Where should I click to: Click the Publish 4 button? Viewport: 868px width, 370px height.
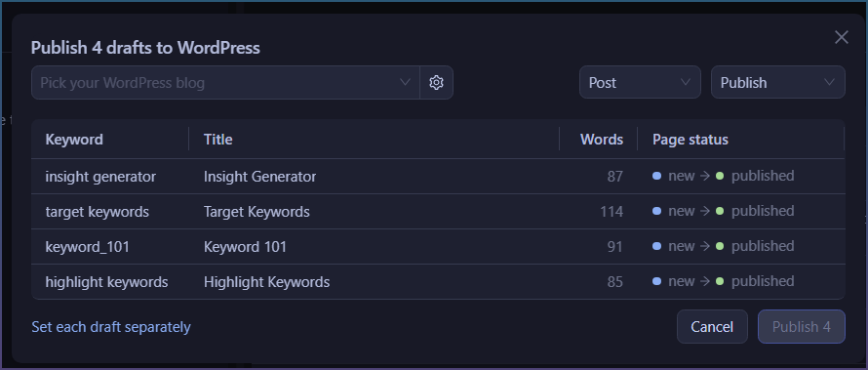(801, 327)
